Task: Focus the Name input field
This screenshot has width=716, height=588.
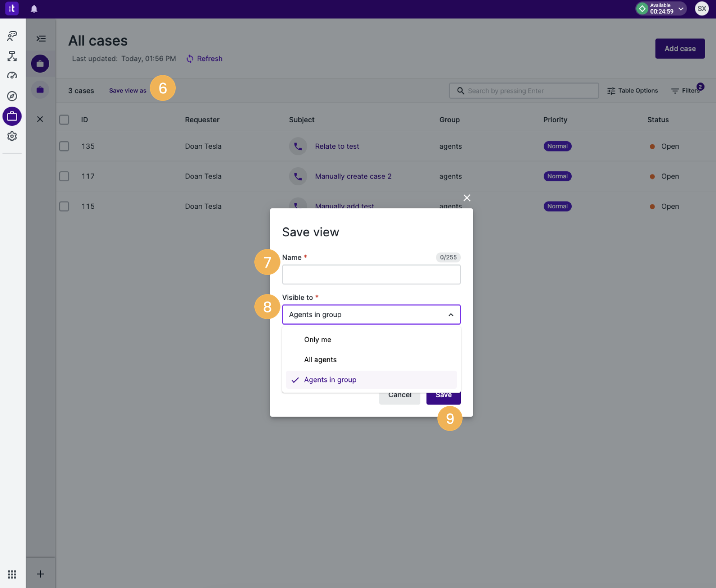Action: point(372,275)
